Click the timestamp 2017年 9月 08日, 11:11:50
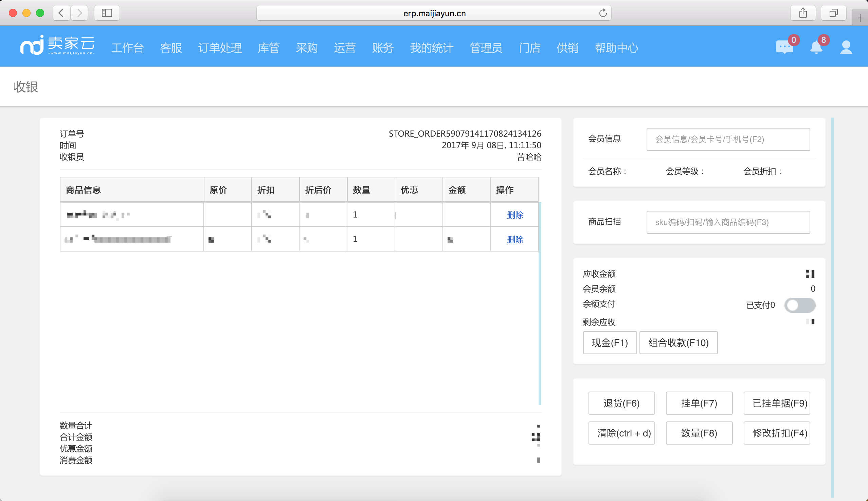 [x=492, y=145]
